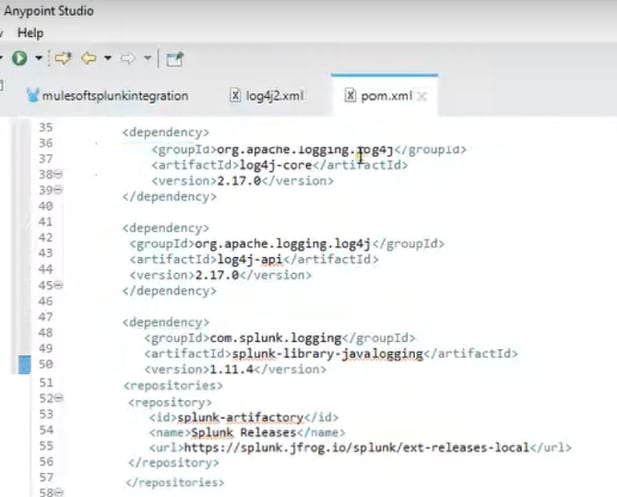
Task: Open the Help menu
Action: coord(30,33)
